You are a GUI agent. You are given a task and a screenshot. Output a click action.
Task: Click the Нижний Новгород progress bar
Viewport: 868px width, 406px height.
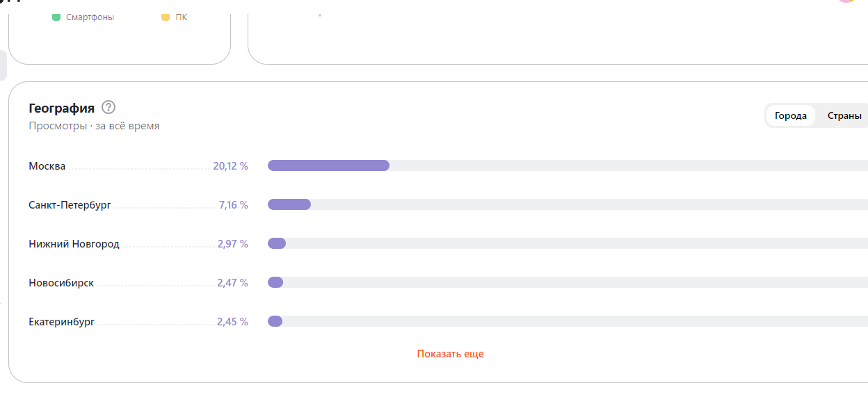point(277,243)
